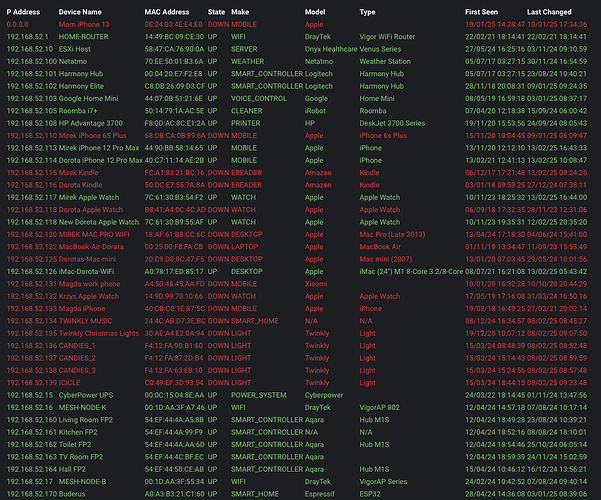Select the Dorota Kindle device name
This screenshot has height=500, width=601.
(x=80, y=185)
